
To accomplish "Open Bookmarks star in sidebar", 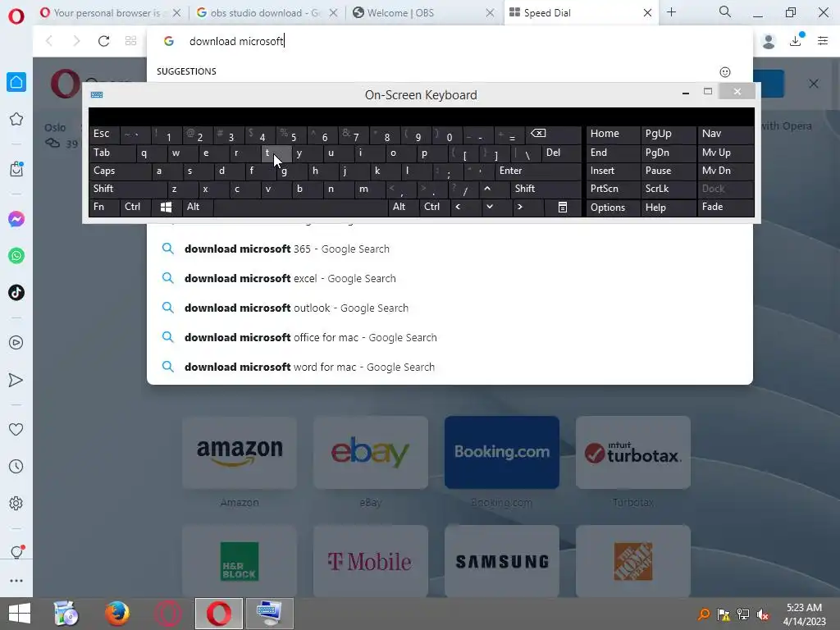I will click(x=16, y=119).
